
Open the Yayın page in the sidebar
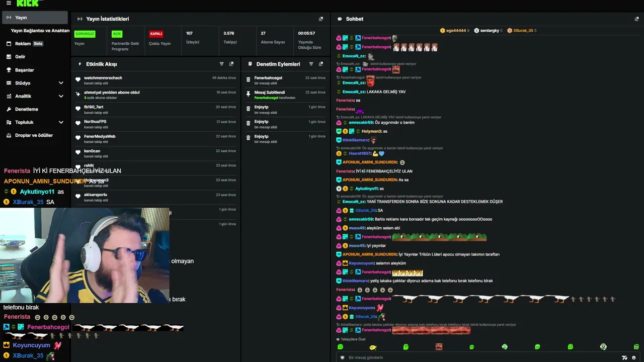point(35,18)
